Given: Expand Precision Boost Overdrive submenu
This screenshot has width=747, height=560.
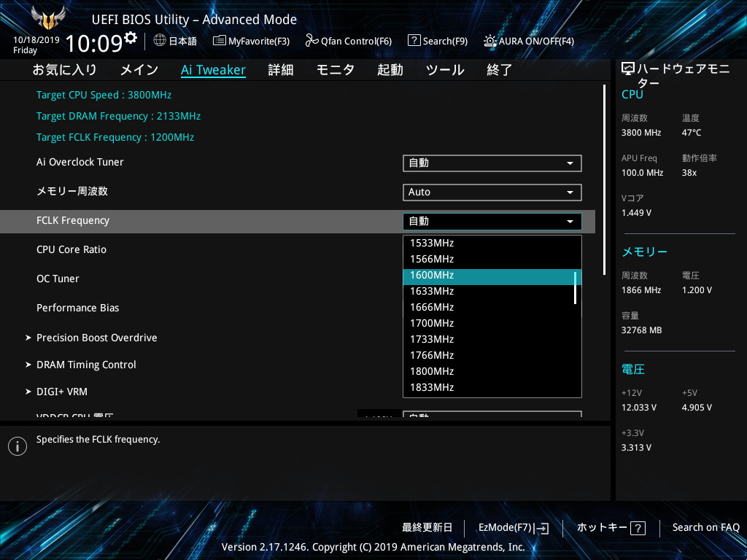Looking at the screenshot, I should click(x=97, y=338).
